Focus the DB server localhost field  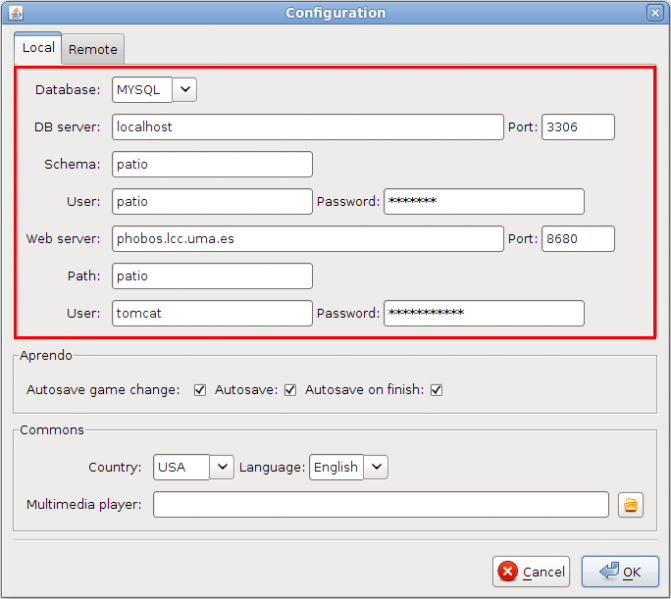click(308, 127)
